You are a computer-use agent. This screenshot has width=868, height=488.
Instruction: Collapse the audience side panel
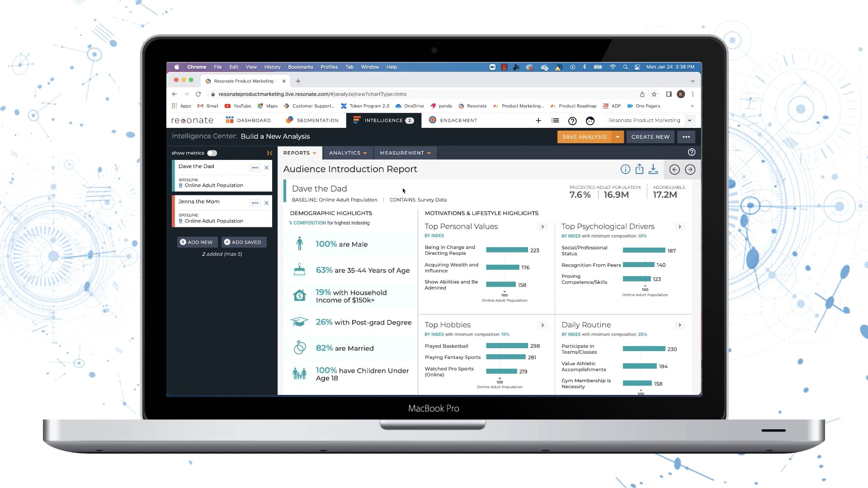pos(269,153)
